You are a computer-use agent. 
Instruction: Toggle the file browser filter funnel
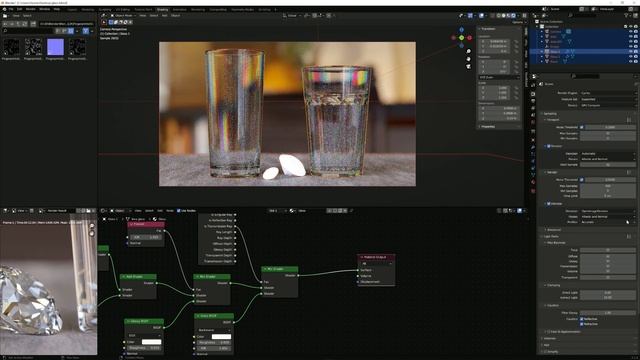[86, 31]
